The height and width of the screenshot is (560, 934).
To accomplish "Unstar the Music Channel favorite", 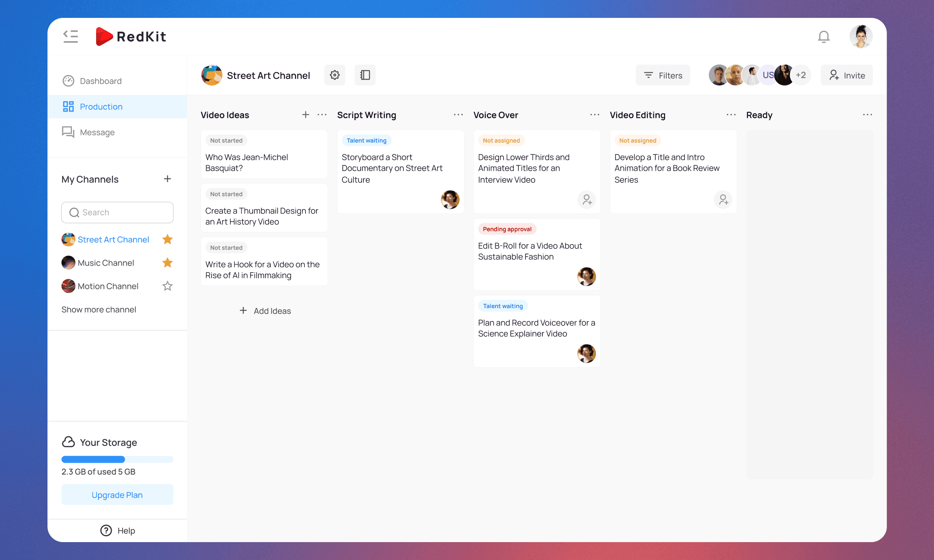I will [167, 263].
